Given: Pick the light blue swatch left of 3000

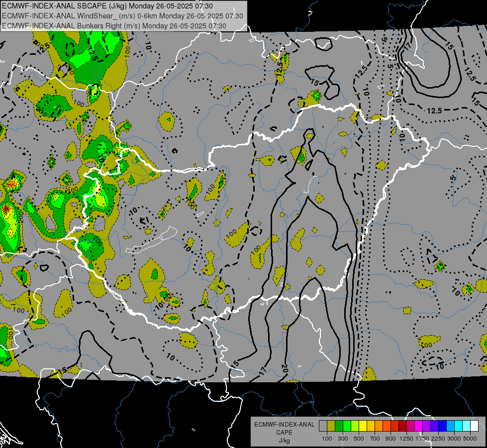Looking at the screenshot, I should pyautogui.click(x=451, y=426).
